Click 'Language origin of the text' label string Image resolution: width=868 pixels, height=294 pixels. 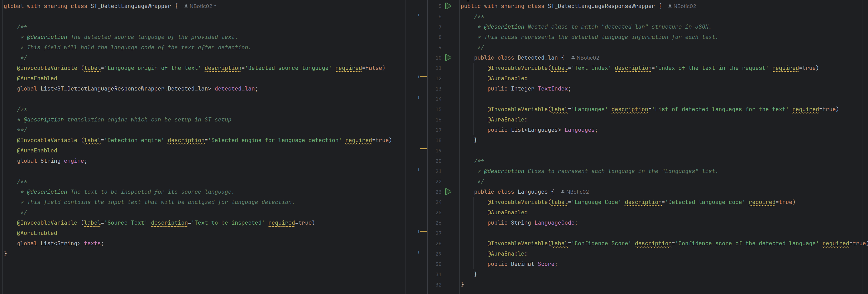click(x=153, y=68)
